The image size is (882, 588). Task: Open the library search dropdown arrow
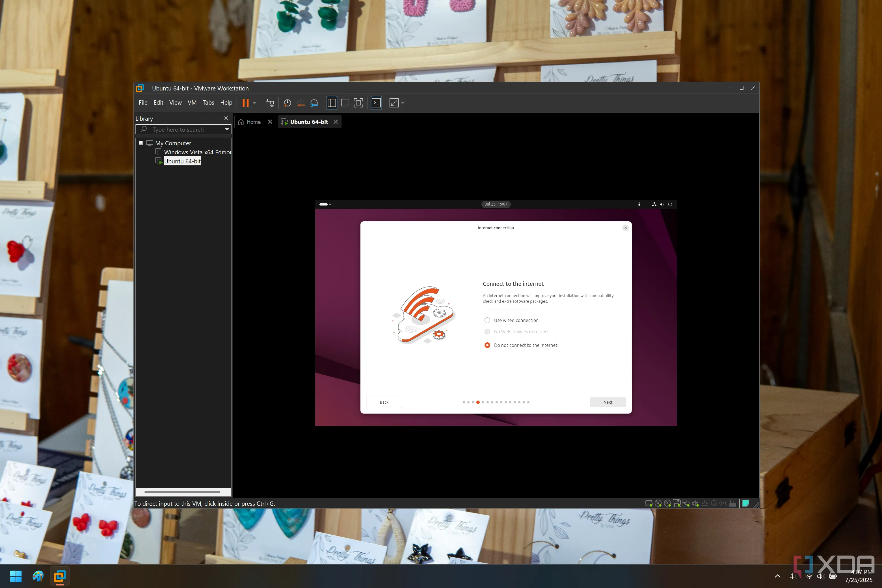(227, 129)
